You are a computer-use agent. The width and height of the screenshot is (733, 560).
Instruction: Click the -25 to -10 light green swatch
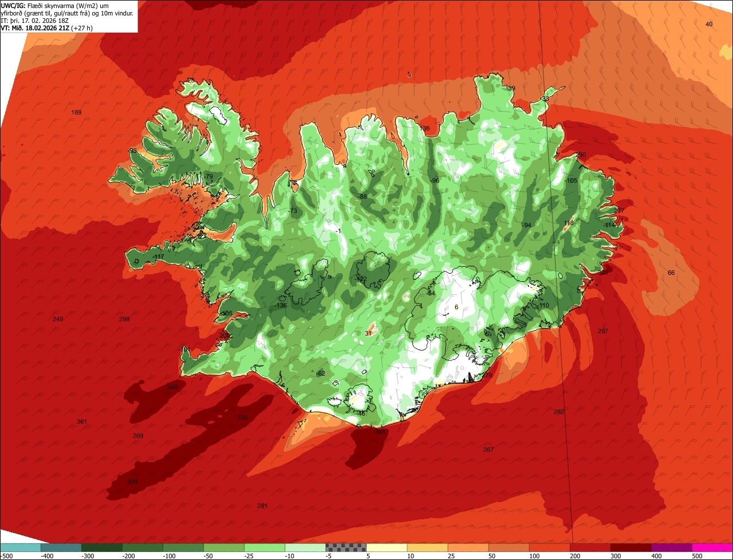pos(265,547)
